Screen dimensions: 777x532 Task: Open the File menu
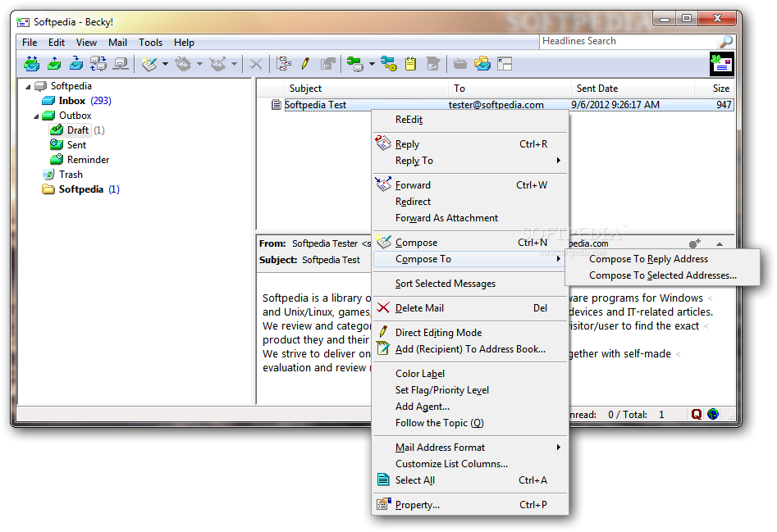click(30, 43)
